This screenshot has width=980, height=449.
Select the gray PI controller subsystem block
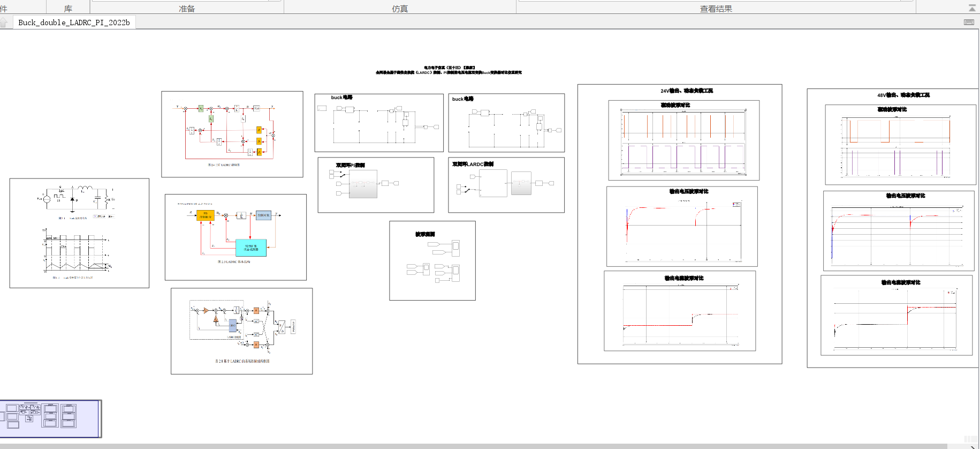(363, 184)
